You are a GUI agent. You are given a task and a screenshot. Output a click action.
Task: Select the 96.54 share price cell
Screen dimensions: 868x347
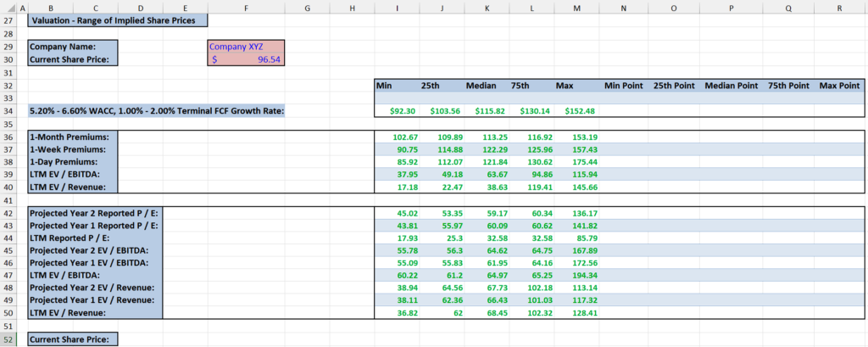coord(246,59)
